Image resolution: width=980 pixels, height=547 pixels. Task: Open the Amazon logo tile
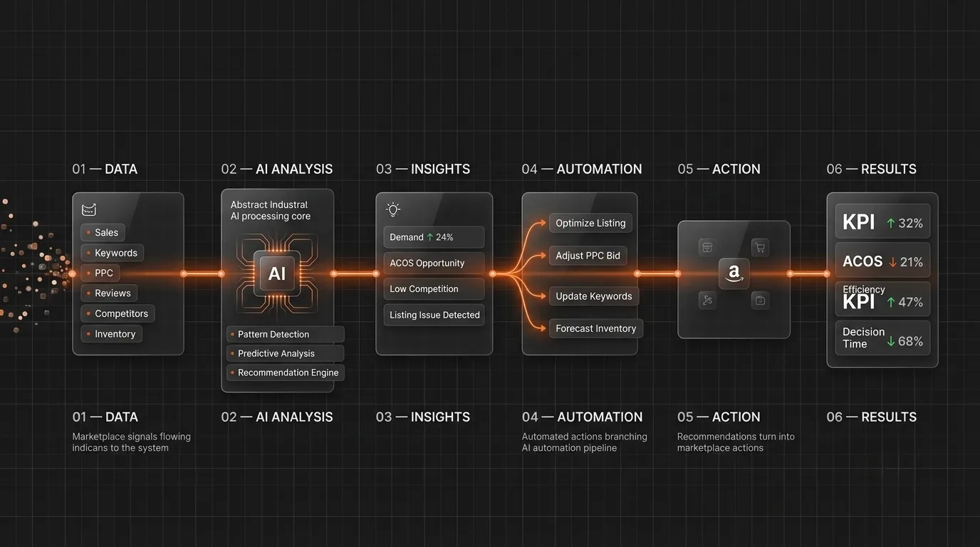[734, 273]
